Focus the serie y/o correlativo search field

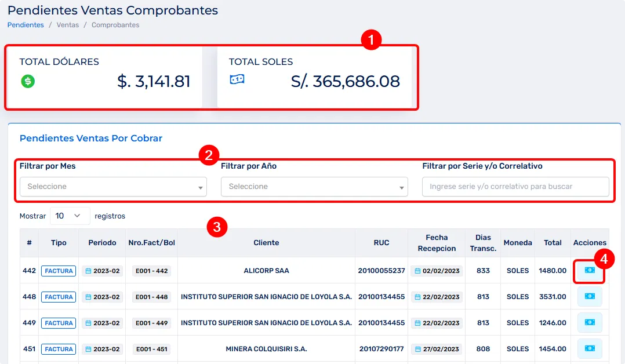515,187
